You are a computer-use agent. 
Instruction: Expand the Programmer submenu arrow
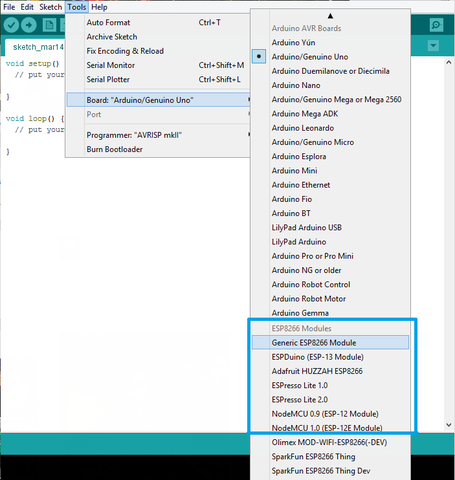tap(249, 134)
